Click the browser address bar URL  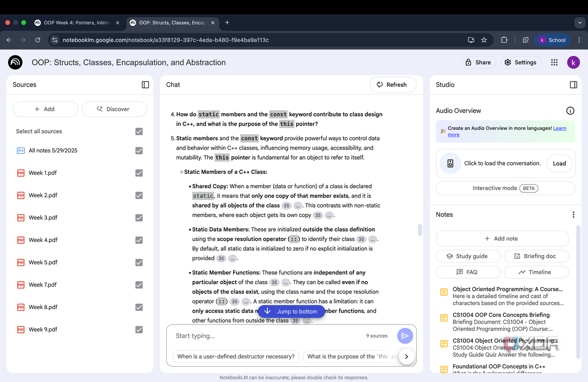tap(166, 40)
